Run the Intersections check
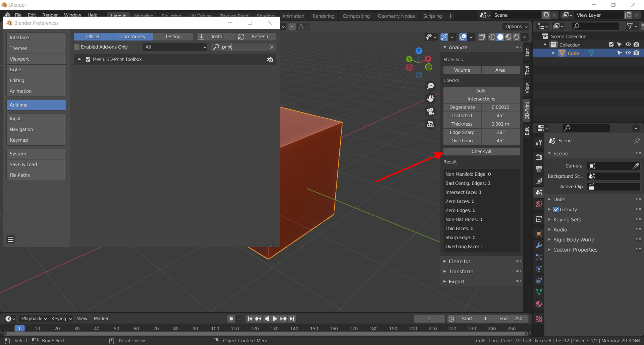This screenshot has width=644, height=345. click(x=481, y=99)
